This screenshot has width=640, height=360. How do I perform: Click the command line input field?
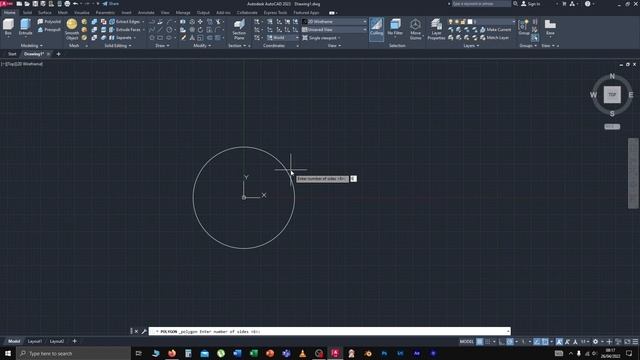pos(329,331)
